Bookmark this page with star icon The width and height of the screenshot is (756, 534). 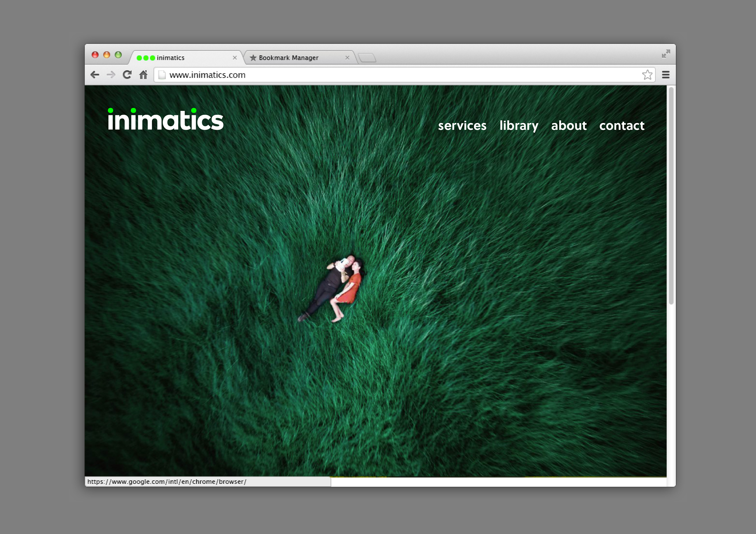pyautogui.click(x=647, y=75)
